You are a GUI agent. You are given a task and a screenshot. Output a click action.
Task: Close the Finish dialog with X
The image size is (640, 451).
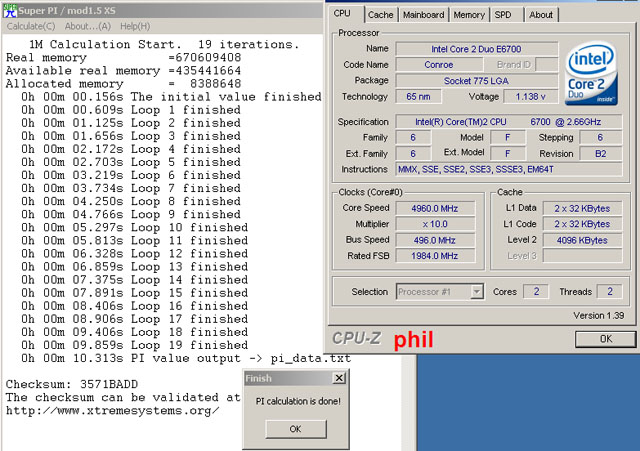[339, 379]
